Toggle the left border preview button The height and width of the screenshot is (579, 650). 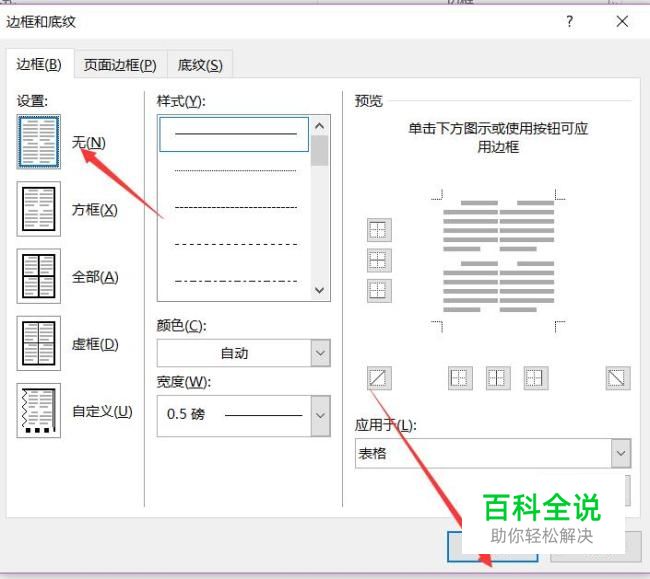click(x=460, y=378)
